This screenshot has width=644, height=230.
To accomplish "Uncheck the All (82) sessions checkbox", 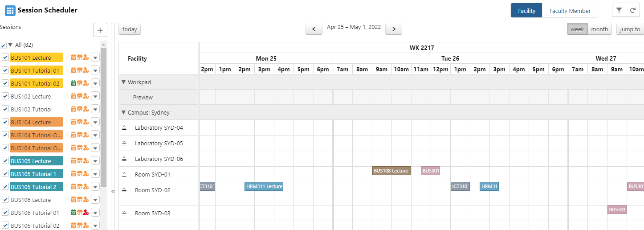I will coord(4,45).
